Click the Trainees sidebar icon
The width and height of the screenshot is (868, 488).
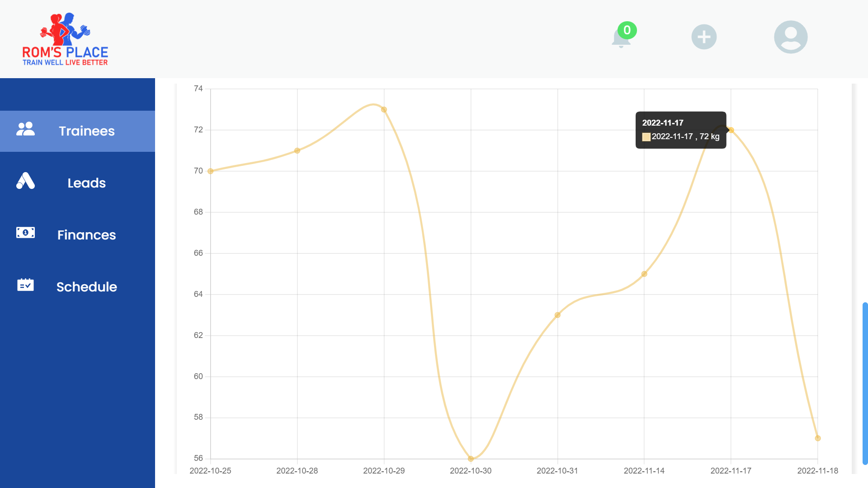pyautogui.click(x=24, y=131)
